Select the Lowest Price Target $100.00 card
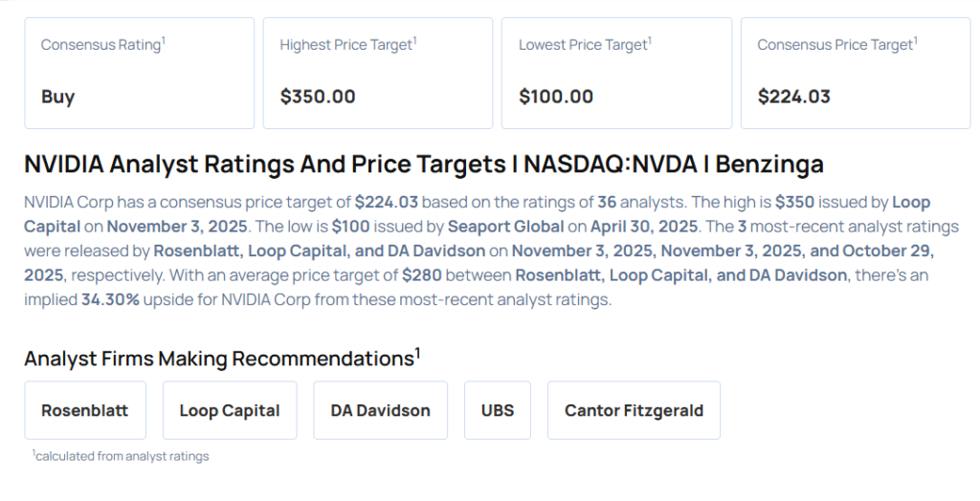Viewport: 980px width, 501px height. [616, 73]
